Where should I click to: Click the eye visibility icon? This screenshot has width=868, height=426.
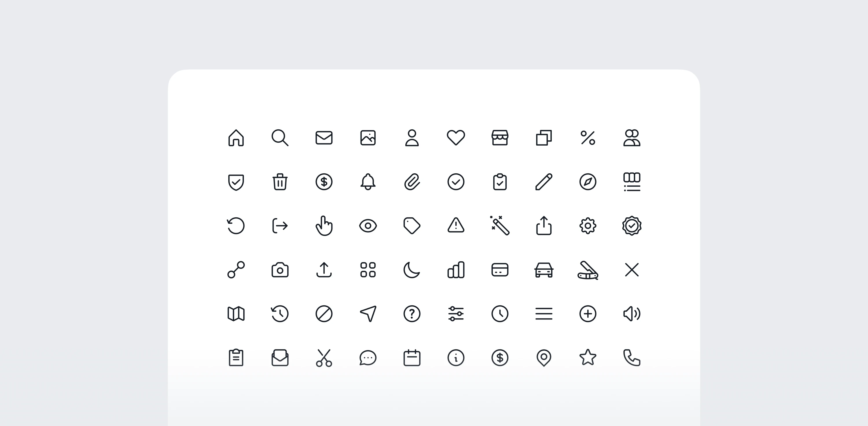[368, 226]
